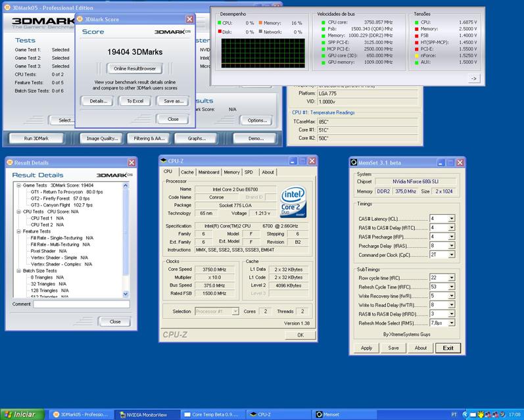
Task: Switch to the SPD tab in CPU-Z
Action: click(x=249, y=172)
